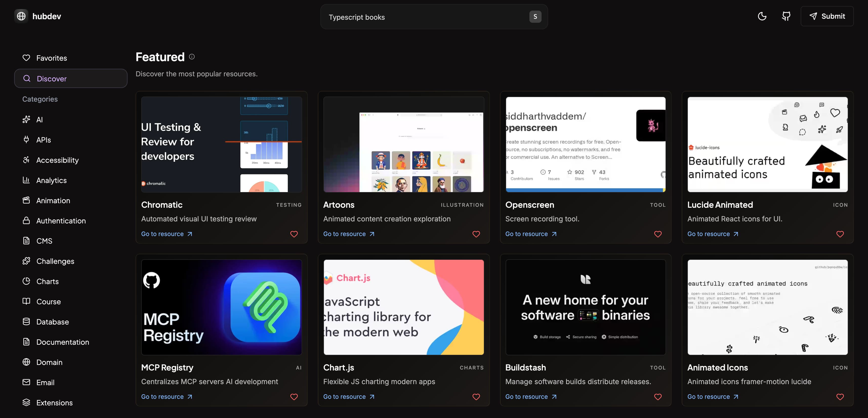The width and height of the screenshot is (868, 418).
Task: Open the GitHub repository icon
Action: pos(786,16)
